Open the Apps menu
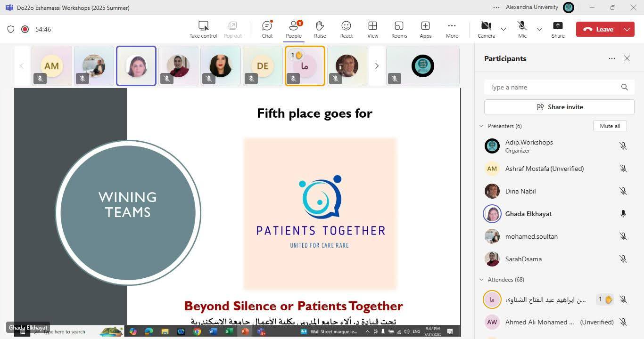Image resolution: width=644 pixels, height=339 pixels. tap(425, 29)
